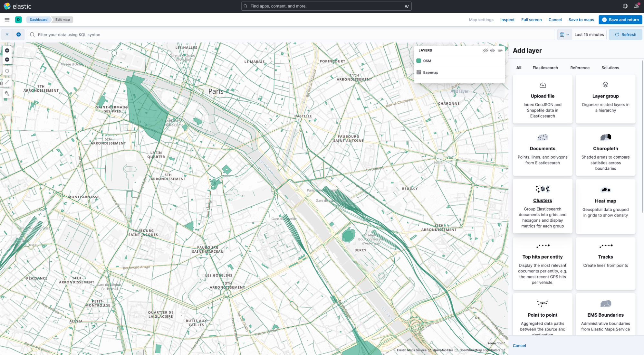Open the layers panel options menu

(x=501, y=50)
